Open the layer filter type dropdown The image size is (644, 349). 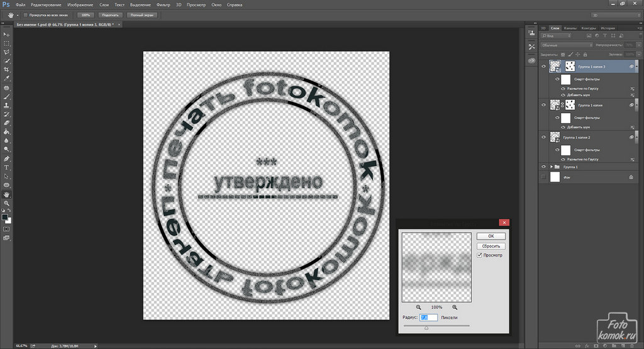[x=556, y=36]
